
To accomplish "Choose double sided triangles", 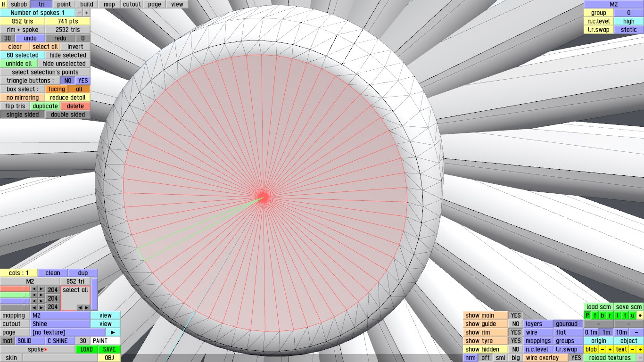I will pyautogui.click(x=68, y=115).
